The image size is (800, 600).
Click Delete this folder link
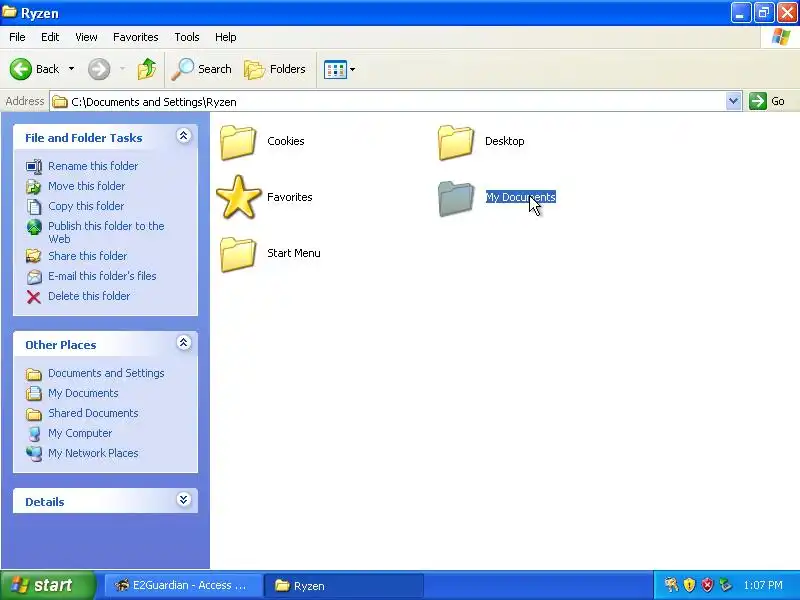pyautogui.click(x=89, y=295)
